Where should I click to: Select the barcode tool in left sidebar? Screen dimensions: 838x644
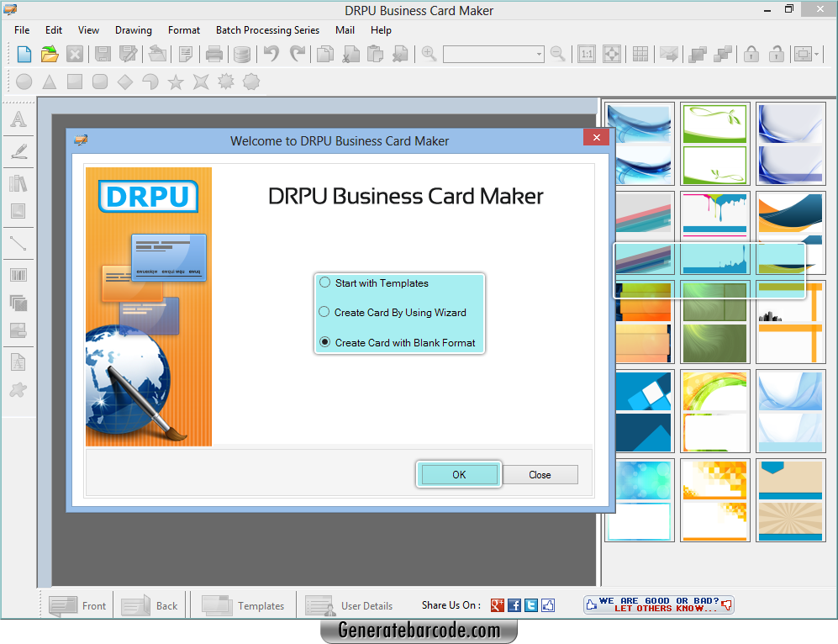tap(18, 275)
